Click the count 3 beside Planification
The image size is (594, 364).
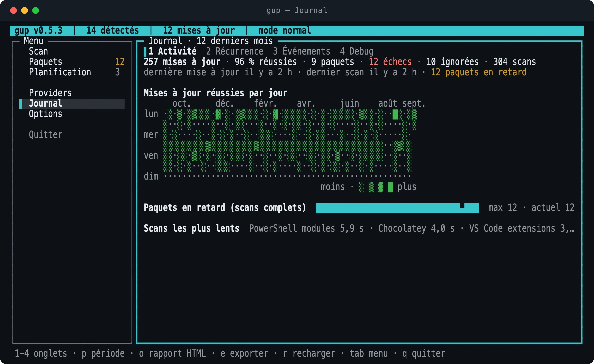(117, 72)
